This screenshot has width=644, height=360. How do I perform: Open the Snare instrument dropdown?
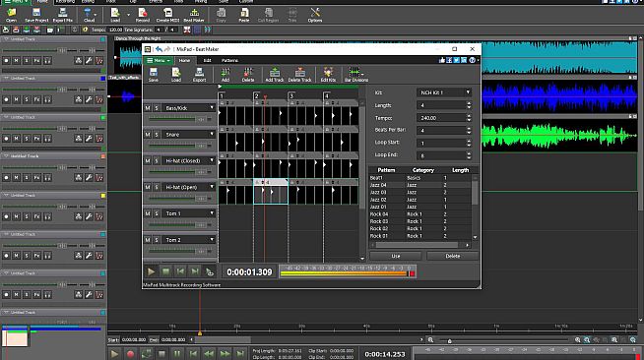[212, 134]
